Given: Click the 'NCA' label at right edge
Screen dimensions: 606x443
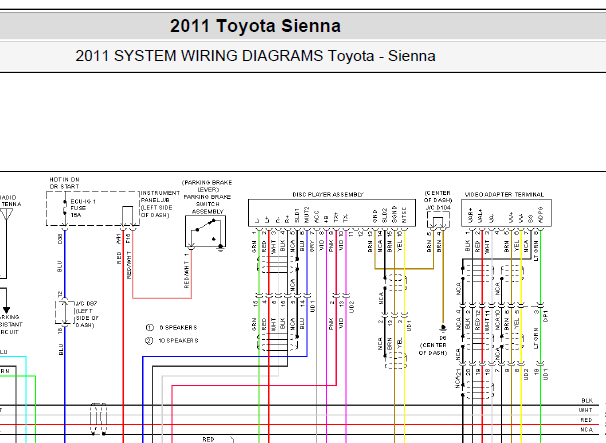Looking at the screenshot, I should pyautogui.click(x=586, y=429).
